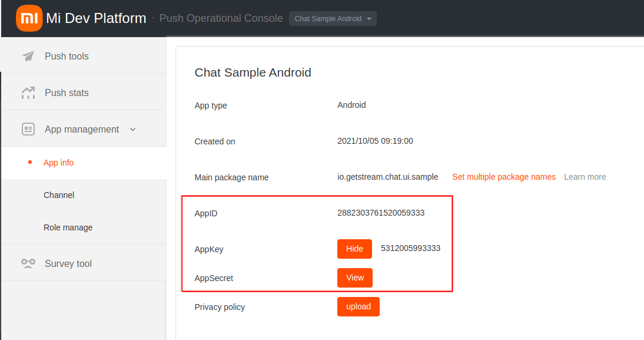Click the Xiaomi logo icon
Screen dimensions: 644x340
(28, 18)
